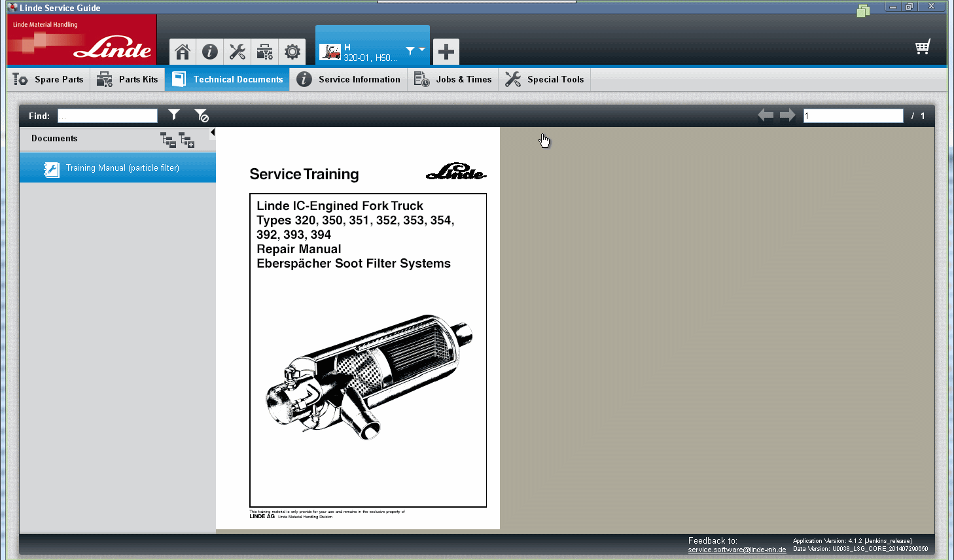Clear the filter using the crossed funnel icon
Image resolution: width=954 pixels, height=560 pixels.
(x=202, y=115)
